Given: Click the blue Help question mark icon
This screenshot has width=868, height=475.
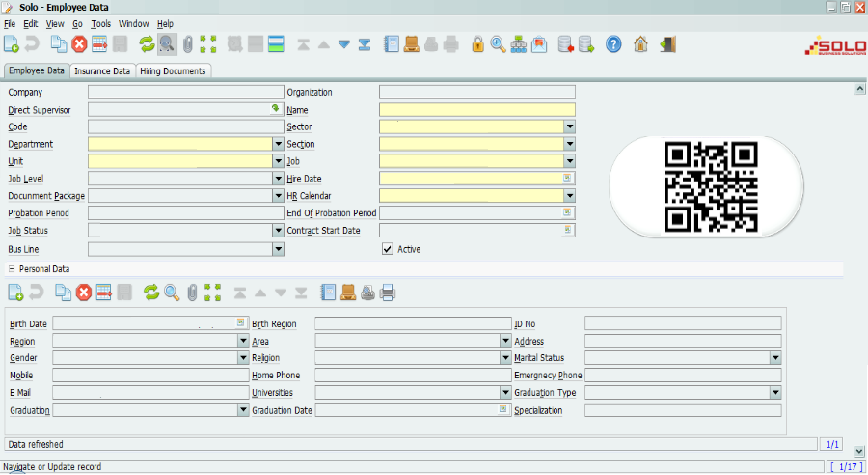Looking at the screenshot, I should click(613, 44).
